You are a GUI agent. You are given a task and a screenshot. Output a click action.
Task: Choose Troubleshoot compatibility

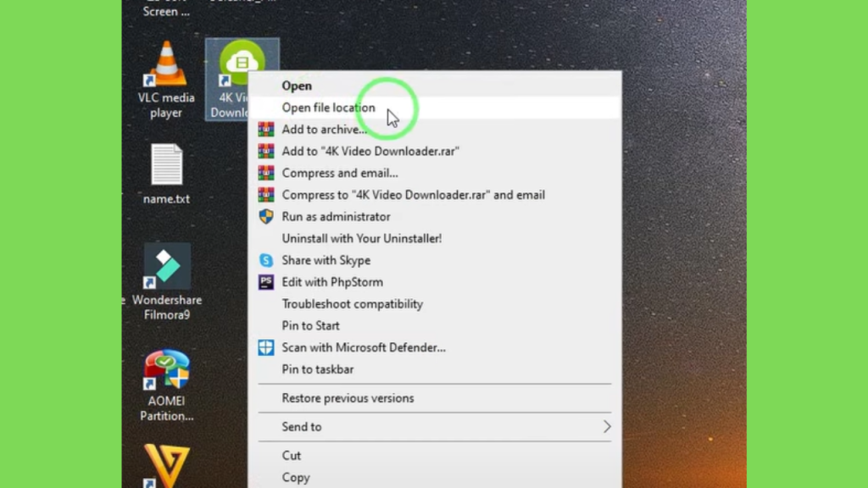click(x=435, y=304)
